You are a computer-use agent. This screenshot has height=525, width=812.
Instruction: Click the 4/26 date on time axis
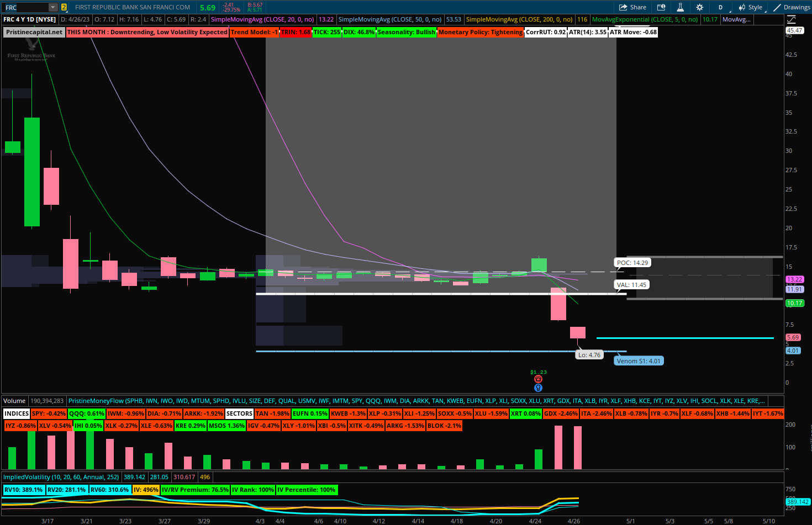point(574,521)
